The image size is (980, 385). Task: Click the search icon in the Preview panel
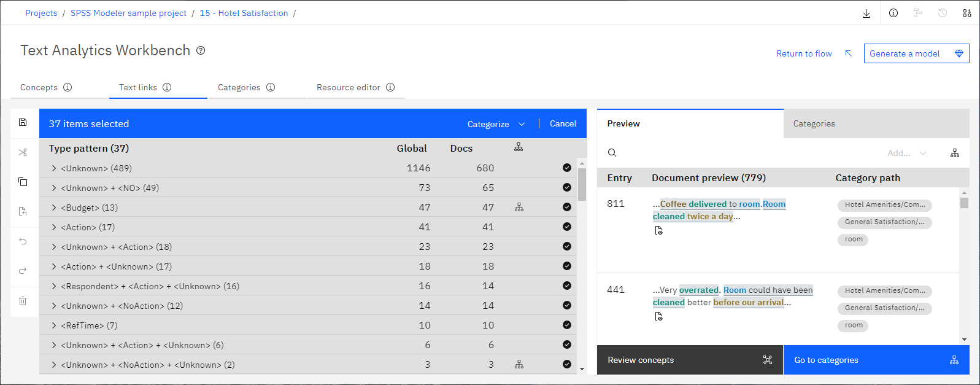point(612,153)
